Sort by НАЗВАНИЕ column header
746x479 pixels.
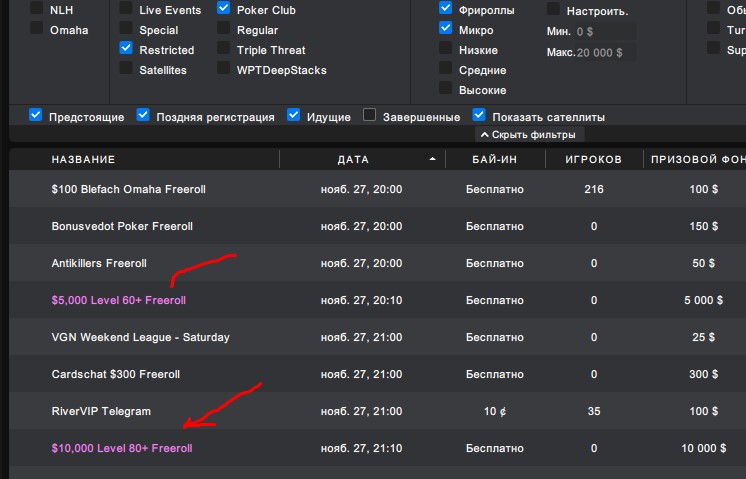83,159
